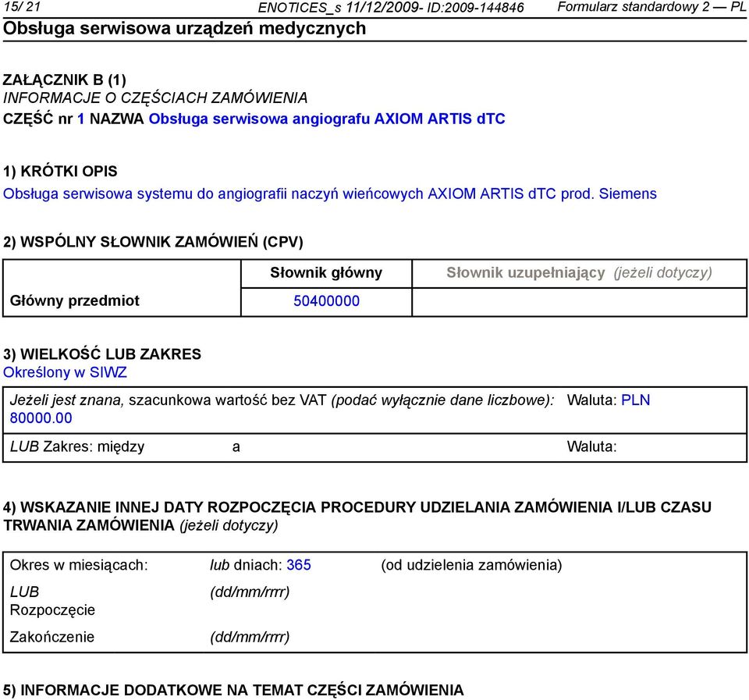Click the page number '15/ 21'

[x=22, y=7]
